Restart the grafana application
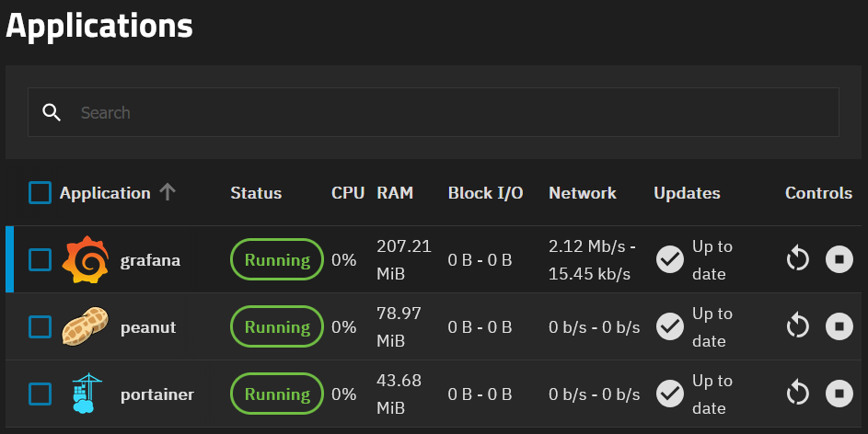The image size is (868, 434). (798, 259)
